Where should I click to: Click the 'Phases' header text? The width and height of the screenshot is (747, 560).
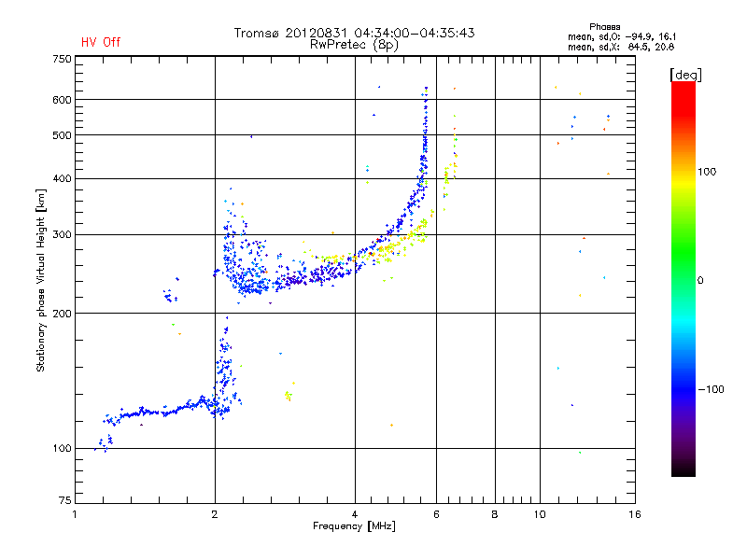coord(604,27)
